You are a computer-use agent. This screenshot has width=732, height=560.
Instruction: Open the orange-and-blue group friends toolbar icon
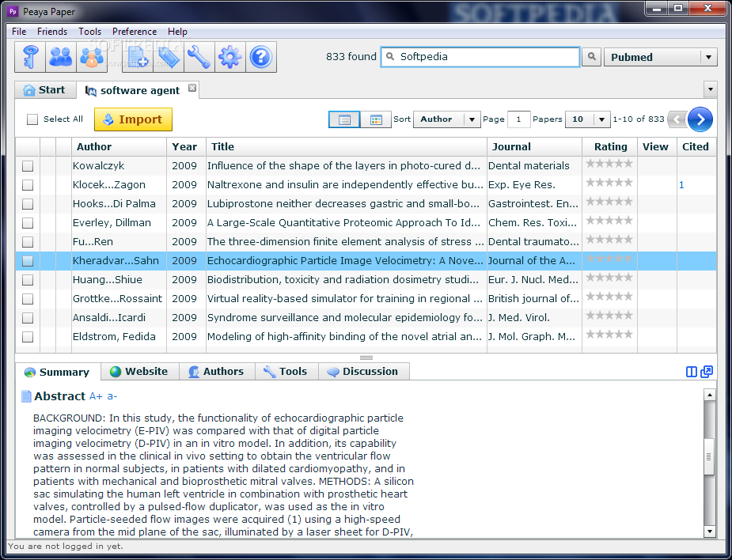coord(92,57)
